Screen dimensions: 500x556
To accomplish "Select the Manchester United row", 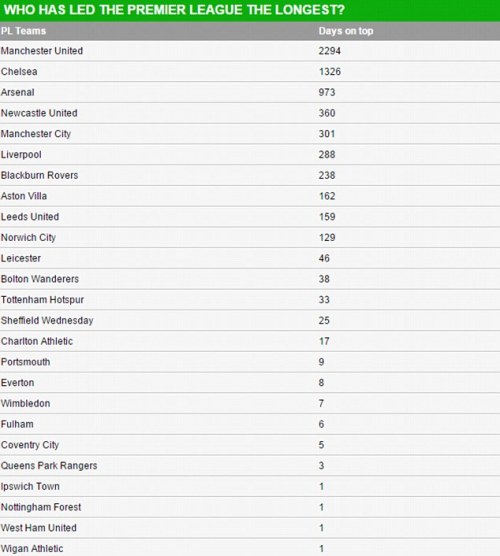I will pyautogui.click(x=250, y=51).
